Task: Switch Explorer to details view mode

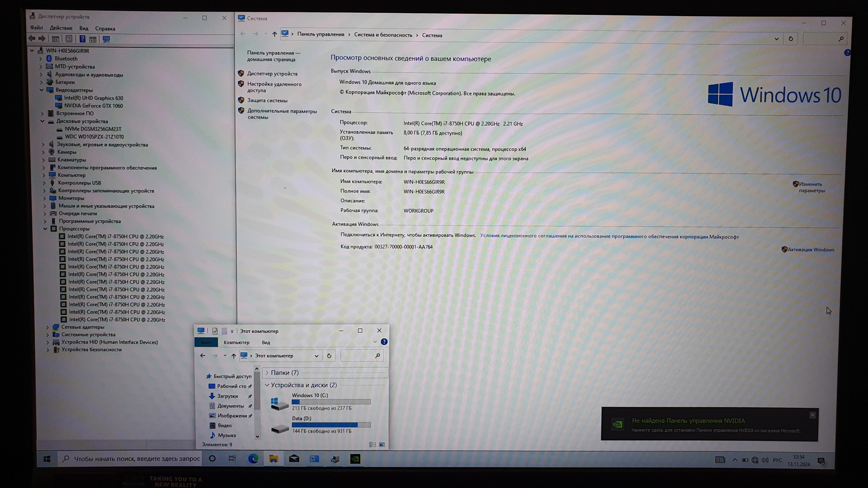Action: (x=372, y=444)
